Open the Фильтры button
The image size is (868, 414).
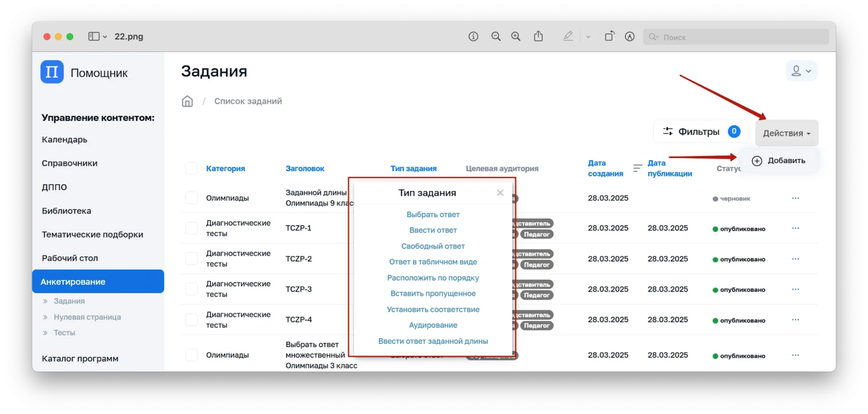point(701,132)
